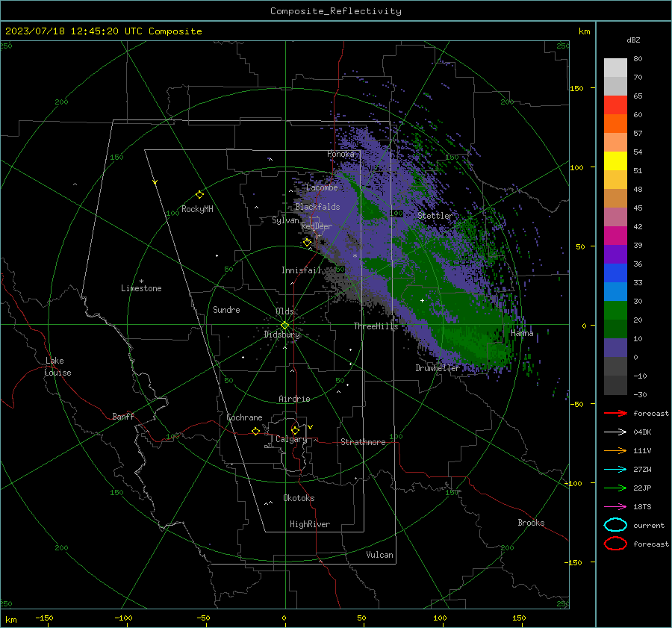Click the Stettler city label
Screen dimensions: 672x628
point(435,216)
